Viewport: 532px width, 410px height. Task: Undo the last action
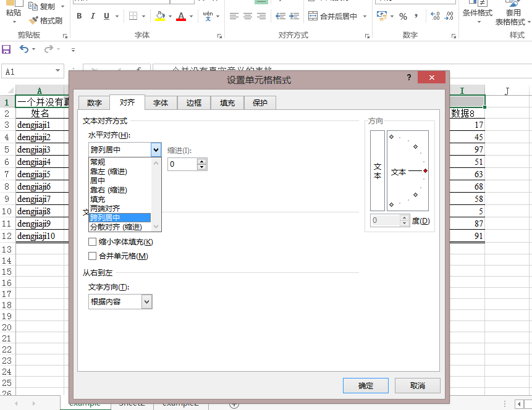click(x=23, y=49)
